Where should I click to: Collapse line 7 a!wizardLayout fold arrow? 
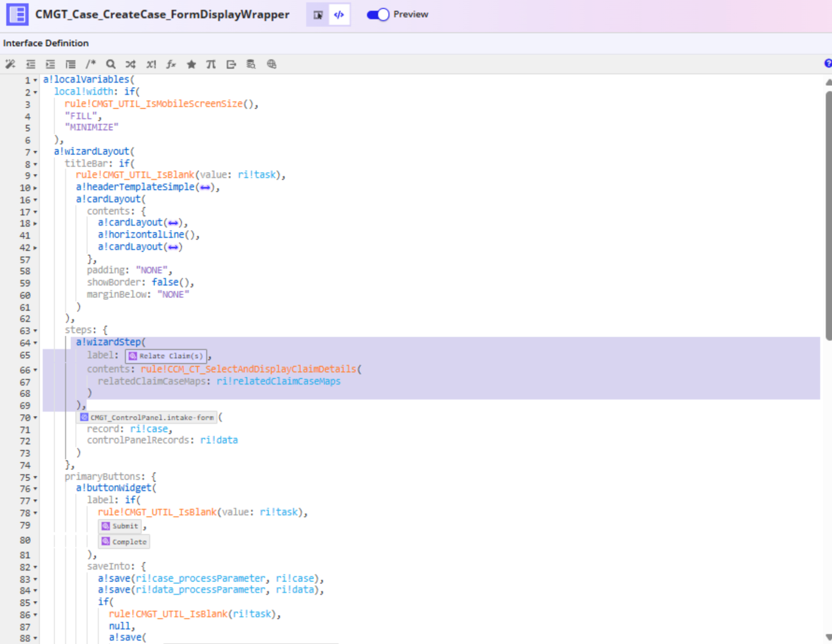pos(35,152)
